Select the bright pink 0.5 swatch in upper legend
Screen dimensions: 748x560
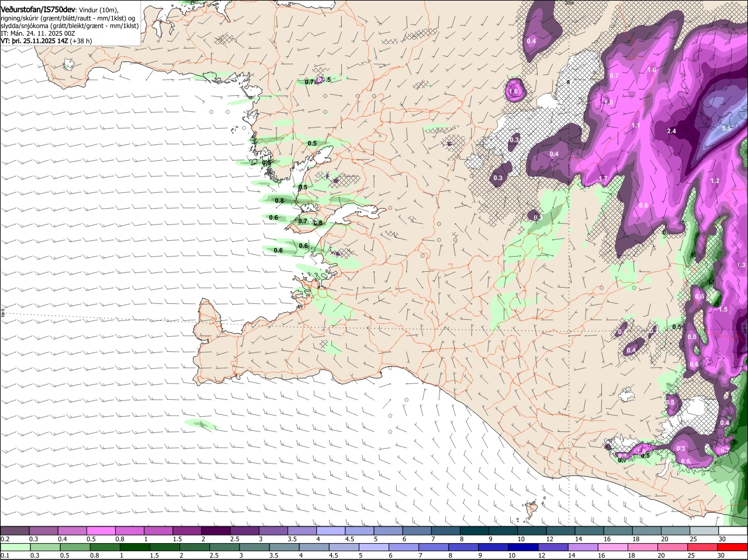pos(101,530)
